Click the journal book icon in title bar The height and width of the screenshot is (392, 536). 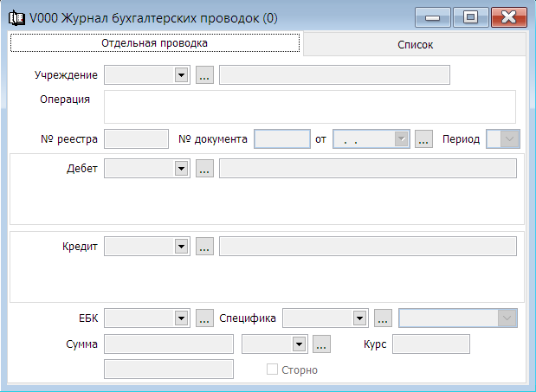tap(16, 18)
